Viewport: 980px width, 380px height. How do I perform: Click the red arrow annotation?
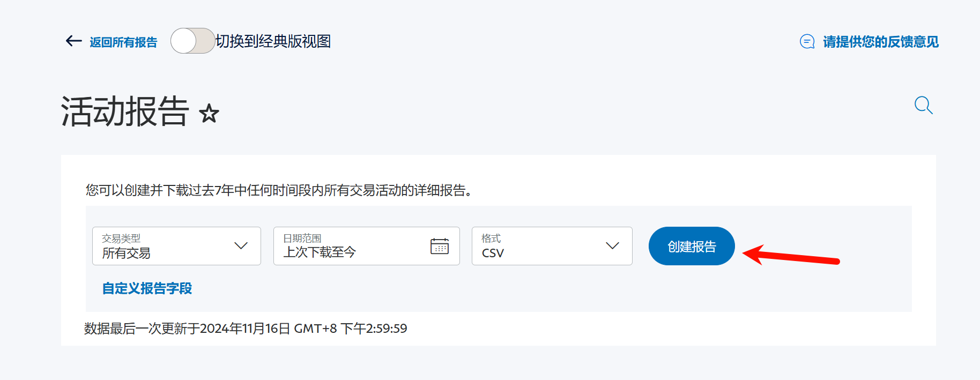(791, 256)
